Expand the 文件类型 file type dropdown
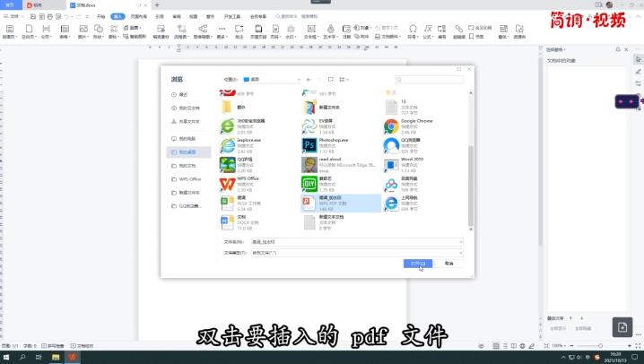This screenshot has width=644, height=364. (x=460, y=253)
